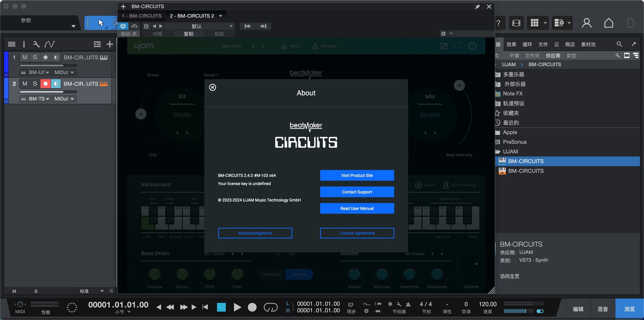Toggle monitor on track 2
Viewport: 644px width, 320px height.
(56, 83)
